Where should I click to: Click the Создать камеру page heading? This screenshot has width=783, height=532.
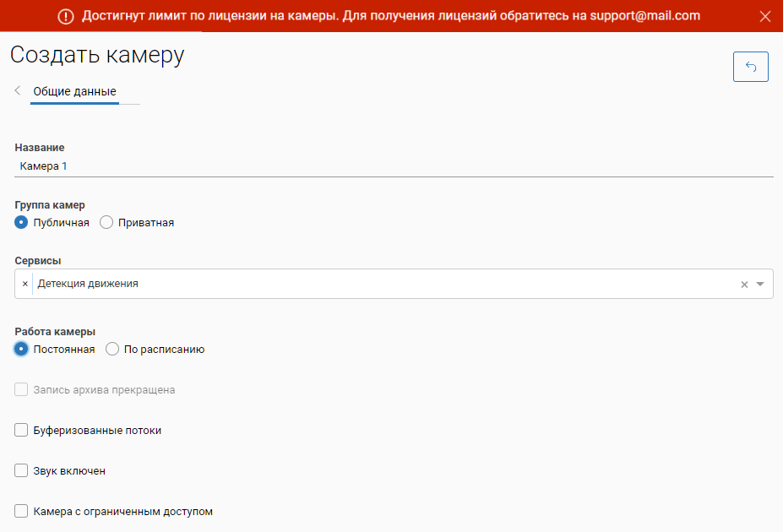97,56
